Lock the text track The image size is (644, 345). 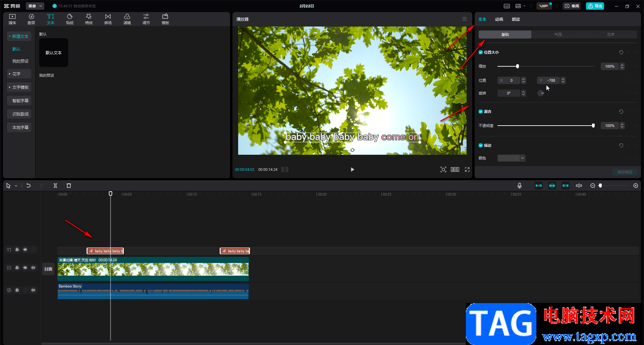click(17, 250)
